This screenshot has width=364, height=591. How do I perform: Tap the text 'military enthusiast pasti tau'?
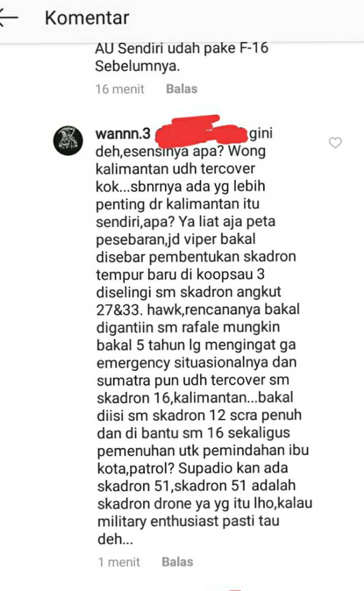189,522
